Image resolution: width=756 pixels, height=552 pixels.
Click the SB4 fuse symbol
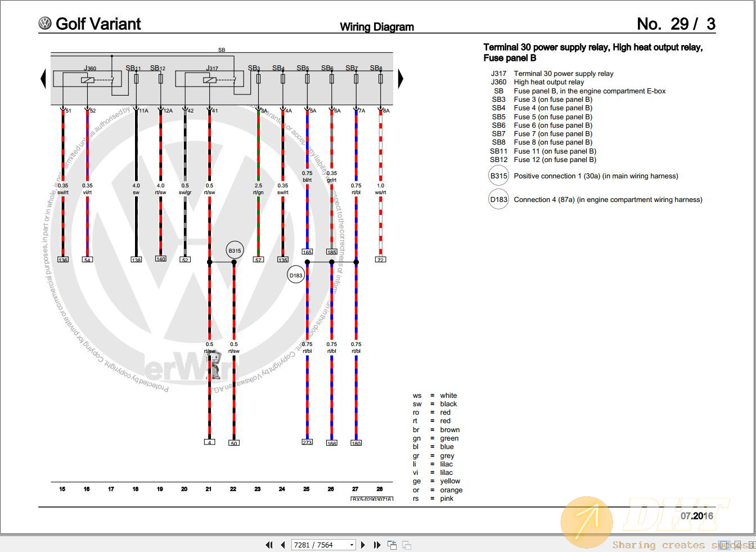point(282,79)
